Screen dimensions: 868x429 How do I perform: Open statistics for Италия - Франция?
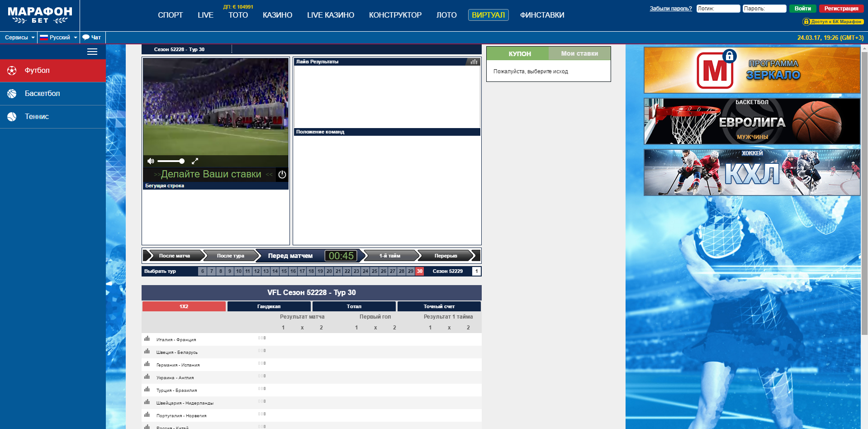[147, 338]
